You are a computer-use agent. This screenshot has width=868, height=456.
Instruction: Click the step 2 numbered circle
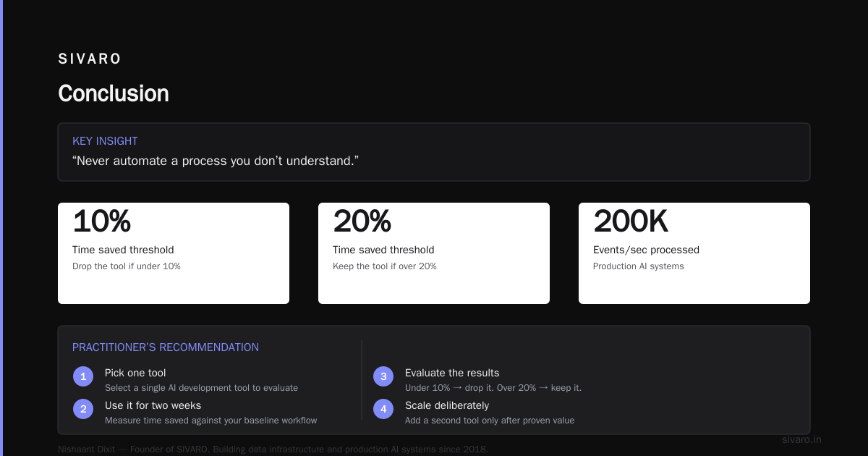point(83,409)
